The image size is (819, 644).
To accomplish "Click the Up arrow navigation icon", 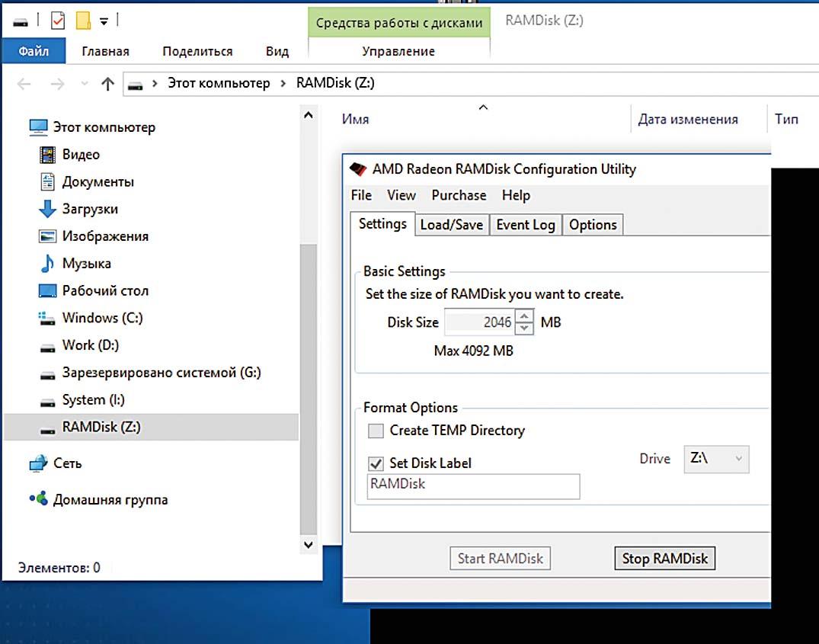I will pos(107,84).
